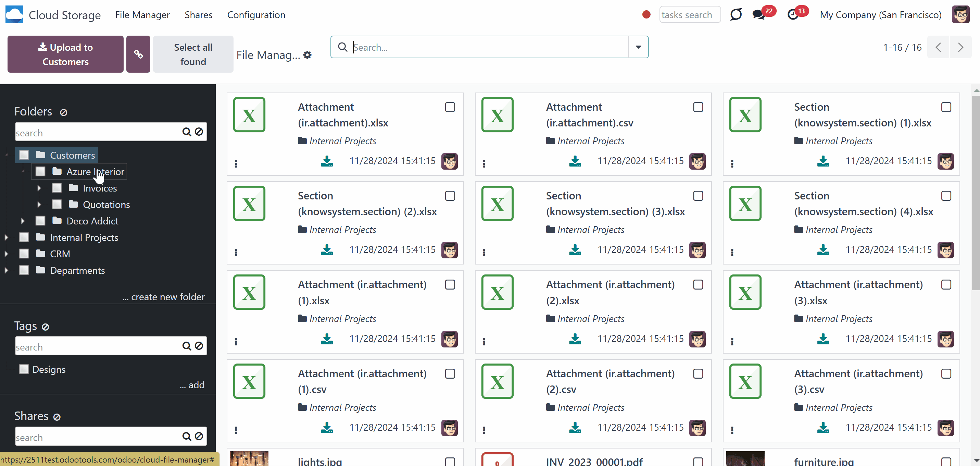Click the create new folder link

coord(164,297)
